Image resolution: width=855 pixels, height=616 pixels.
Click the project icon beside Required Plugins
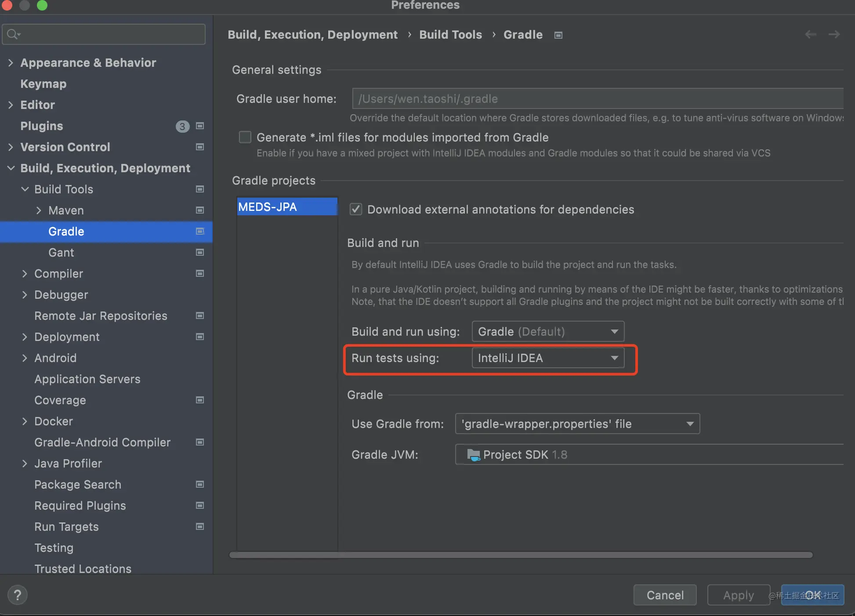pyautogui.click(x=200, y=506)
